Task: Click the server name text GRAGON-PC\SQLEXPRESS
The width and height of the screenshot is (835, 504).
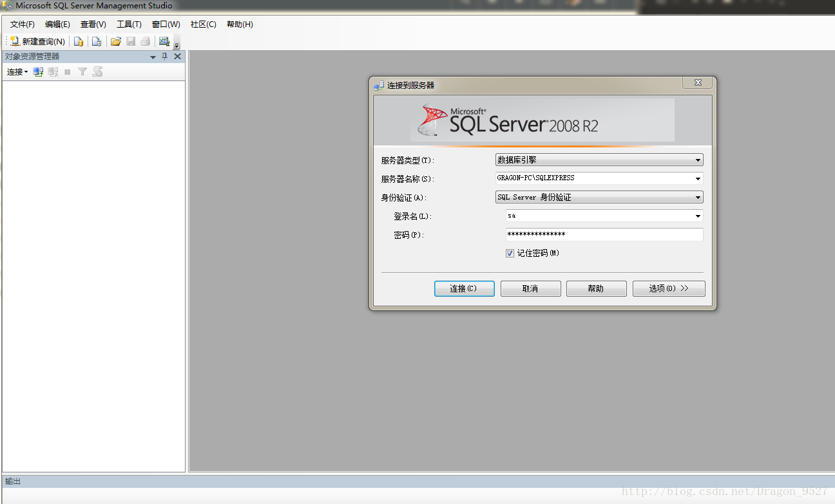Action: pyautogui.click(x=535, y=178)
